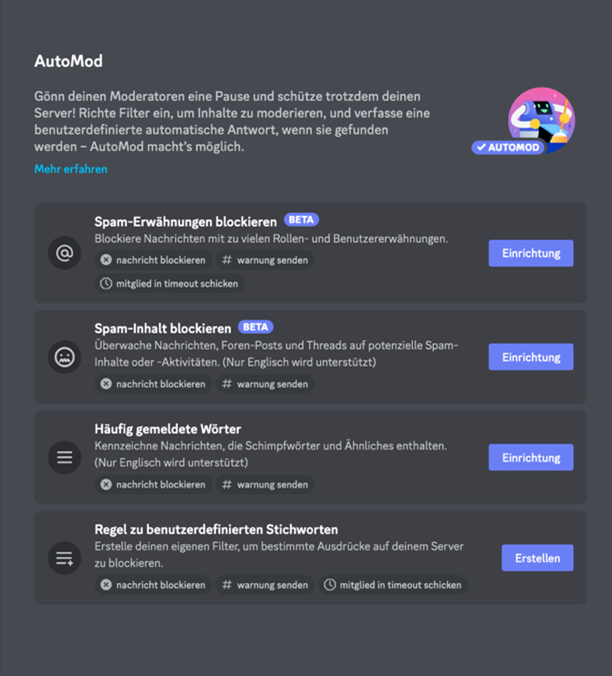The height and width of the screenshot is (676, 612).
Task: Click the @ mention spam icon
Action: tap(65, 253)
